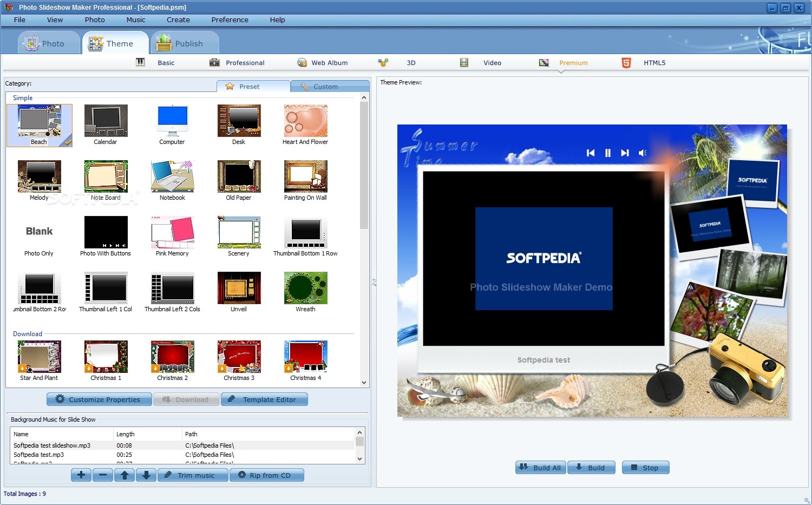
Task: Skip to next slide in preview
Action: (625, 153)
